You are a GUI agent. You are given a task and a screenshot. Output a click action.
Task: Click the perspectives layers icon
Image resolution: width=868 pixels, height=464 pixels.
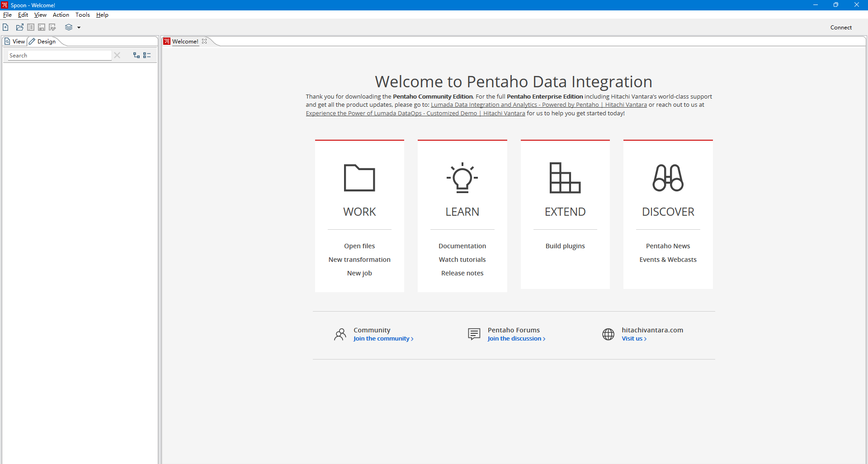tap(69, 27)
